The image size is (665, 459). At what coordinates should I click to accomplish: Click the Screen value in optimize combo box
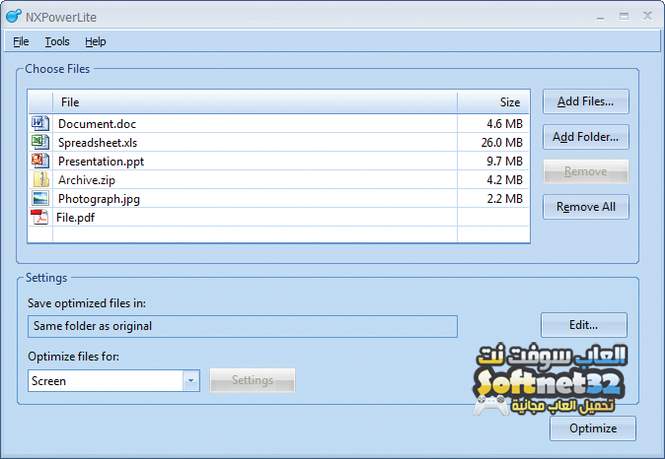pyautogui.click(x=49, y=381)
